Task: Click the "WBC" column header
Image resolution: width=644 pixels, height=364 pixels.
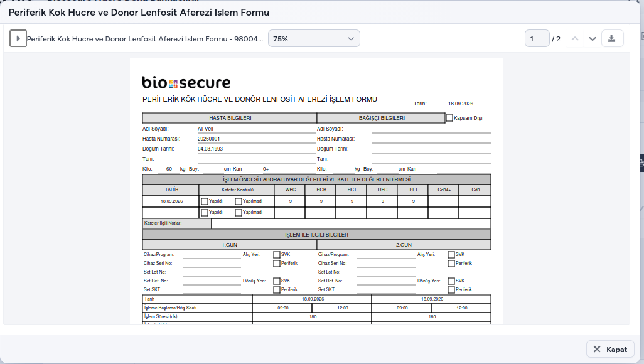Action: coord(291,190)
